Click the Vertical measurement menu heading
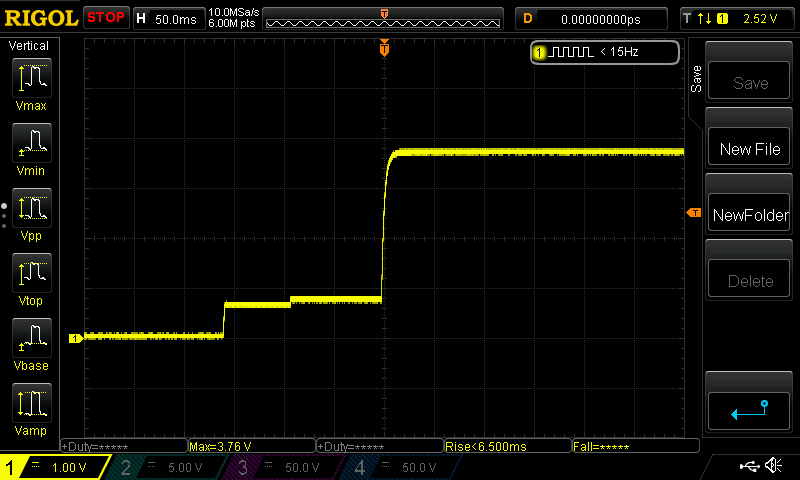This screenshot has height=480, width=800. pyautogui.click(x=29, y=46)
